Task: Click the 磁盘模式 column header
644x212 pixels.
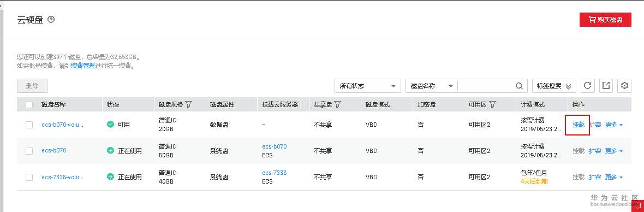Action: pyautogui.click(x=378, y=105)
